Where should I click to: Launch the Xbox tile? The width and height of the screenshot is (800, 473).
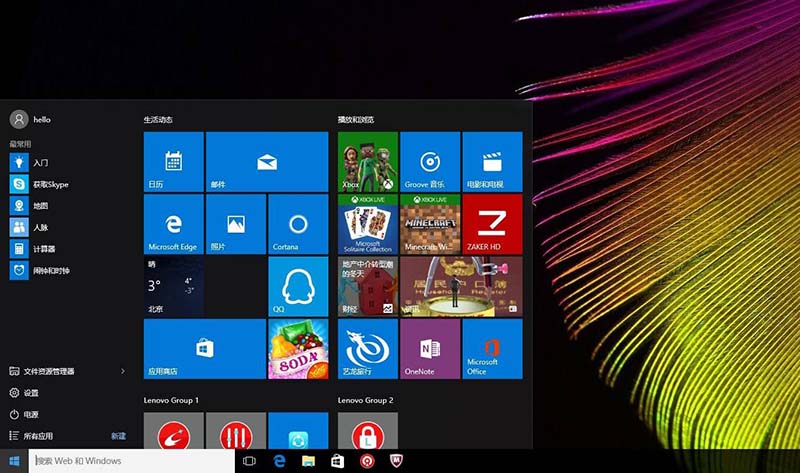point(368,162)
